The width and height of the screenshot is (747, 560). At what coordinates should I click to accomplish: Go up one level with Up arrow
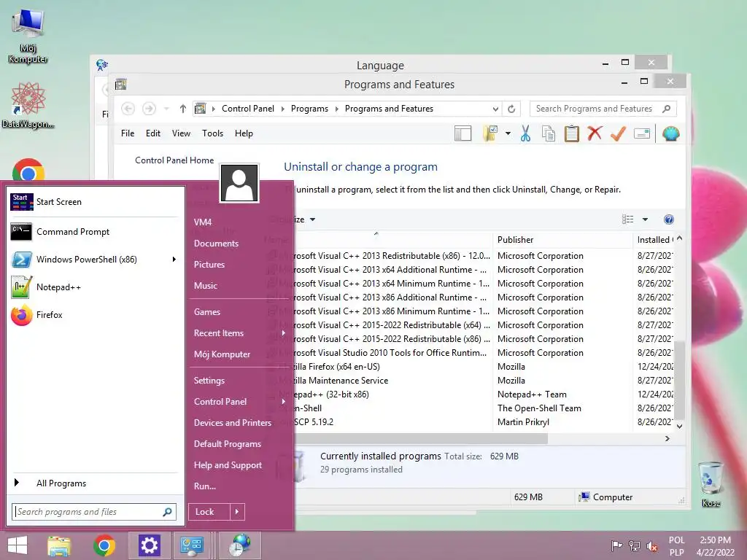tap(183, 109)
